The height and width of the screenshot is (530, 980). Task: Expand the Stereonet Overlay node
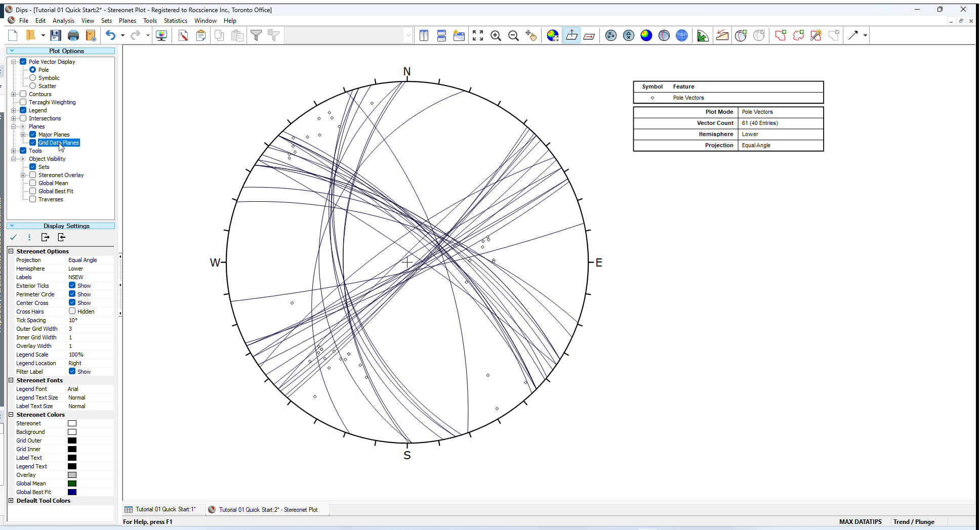23,175
